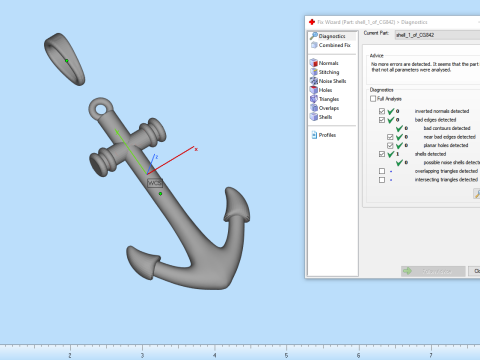Toggle inverted normals detected checkbox

point(382,111)
